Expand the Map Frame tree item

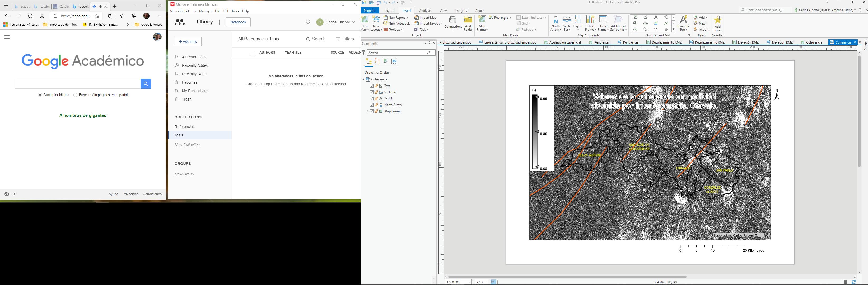coord(367,111)
